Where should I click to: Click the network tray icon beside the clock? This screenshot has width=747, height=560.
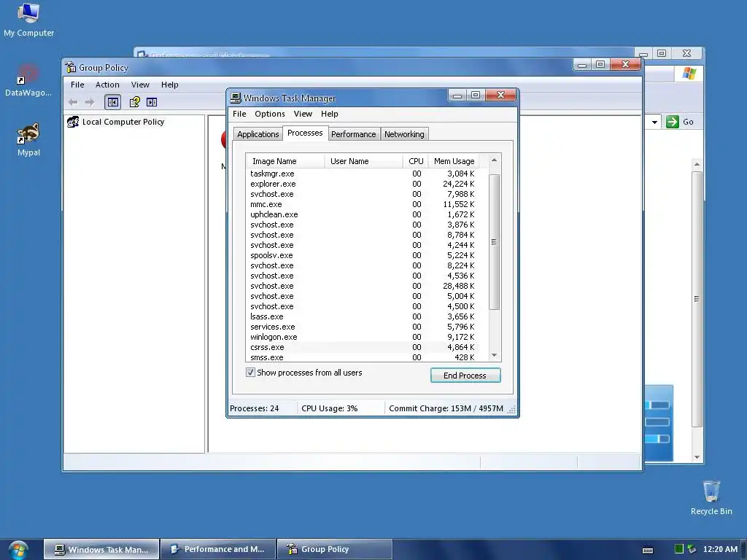[x=692, y=549]
